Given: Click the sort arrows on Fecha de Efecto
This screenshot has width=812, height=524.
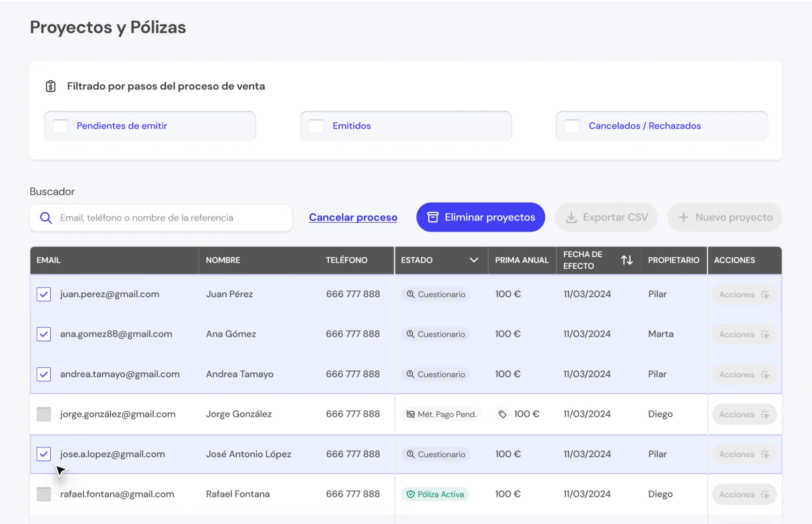Looking at the screenshot, I should coord(627,260).
